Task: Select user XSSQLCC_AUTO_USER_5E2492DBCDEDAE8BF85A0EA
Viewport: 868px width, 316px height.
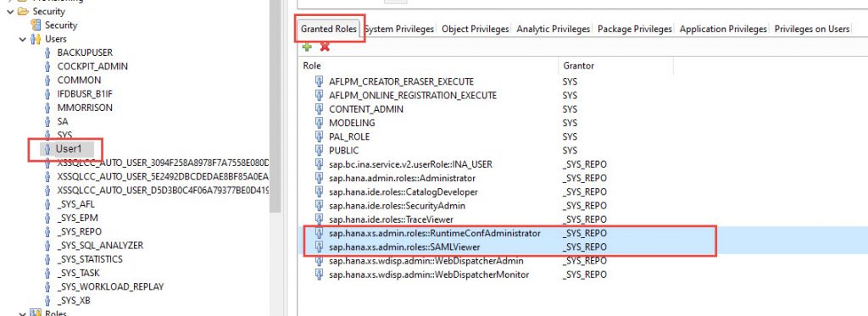Action: (163, 176)
